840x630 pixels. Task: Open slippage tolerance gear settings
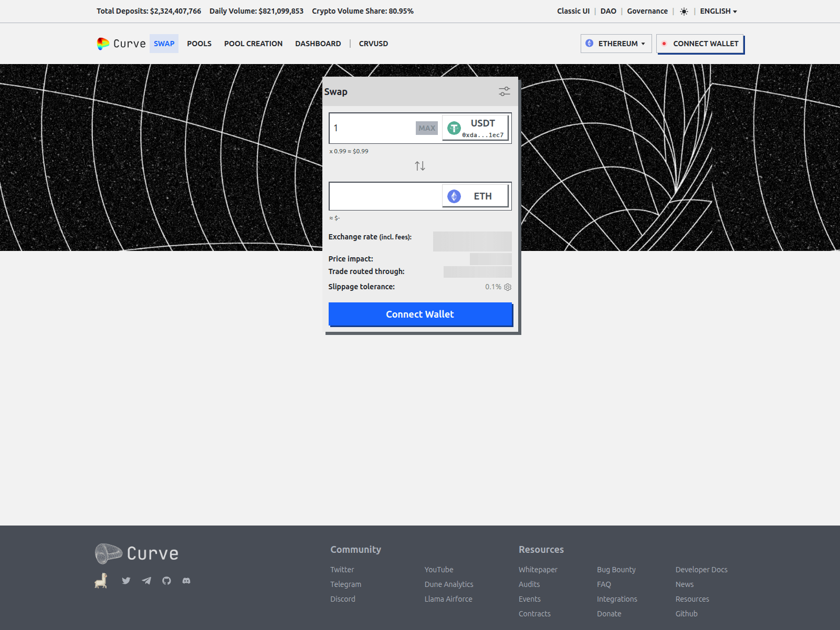pos(507,287)
